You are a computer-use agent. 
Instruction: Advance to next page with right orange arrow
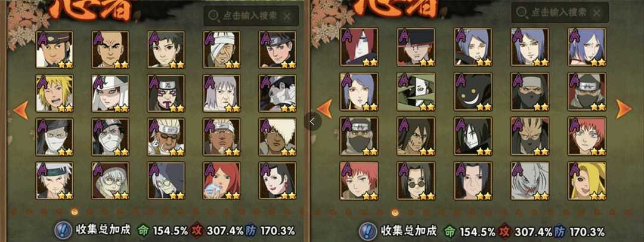click(624, 109)
